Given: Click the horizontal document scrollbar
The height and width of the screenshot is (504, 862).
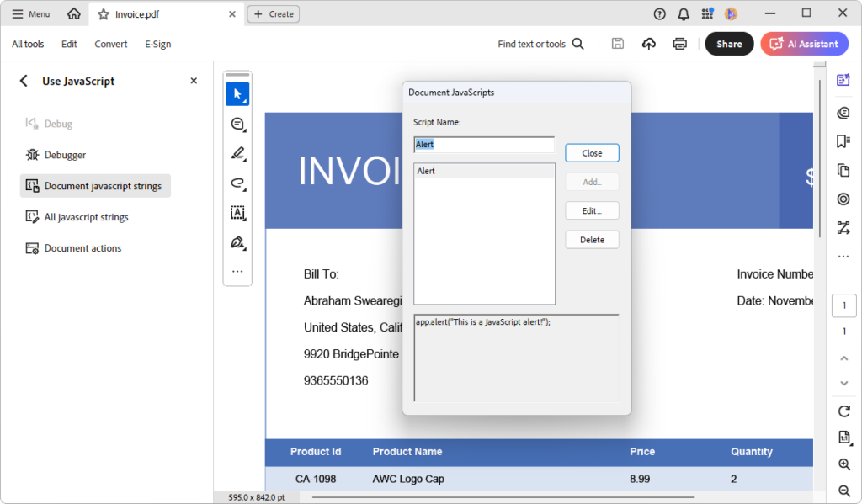Looking at the screenshot, I should click(503, 497).
